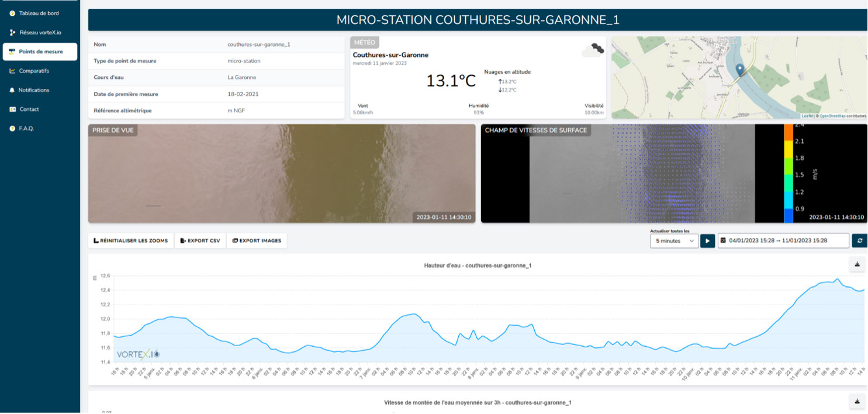The image size is (868, 414).
Task: Click the m/s unit label of the velocity scale
Action: [x=814, y=174]
